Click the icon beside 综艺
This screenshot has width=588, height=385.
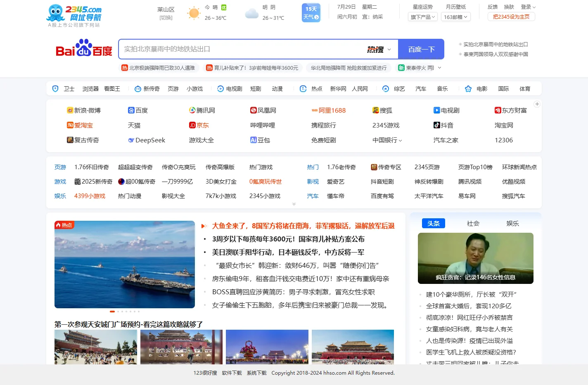pos(386,89)
